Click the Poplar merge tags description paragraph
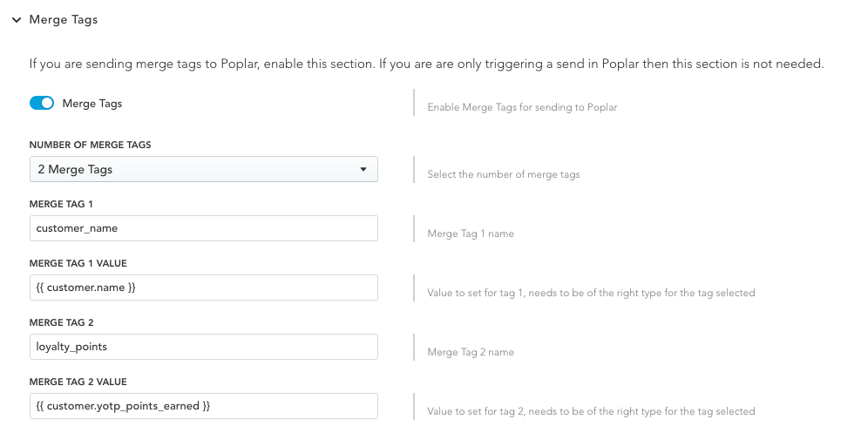The image size is (868, 440). tap(426, 64)
